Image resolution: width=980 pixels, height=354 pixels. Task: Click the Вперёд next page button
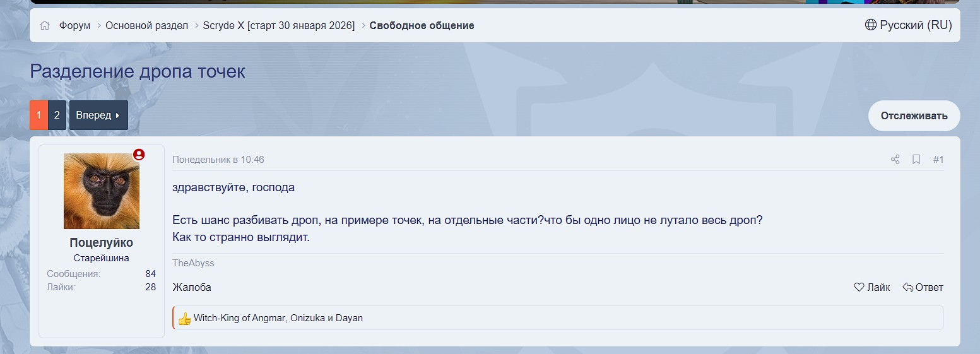tap(98, 115)
